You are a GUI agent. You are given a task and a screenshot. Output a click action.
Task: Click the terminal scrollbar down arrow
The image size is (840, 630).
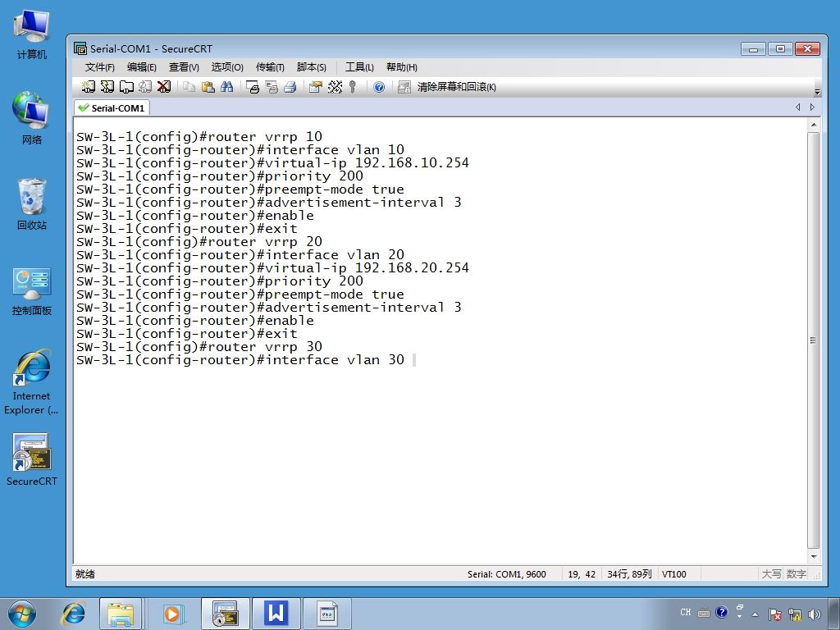pyautogui.click(x=813, y=557)
